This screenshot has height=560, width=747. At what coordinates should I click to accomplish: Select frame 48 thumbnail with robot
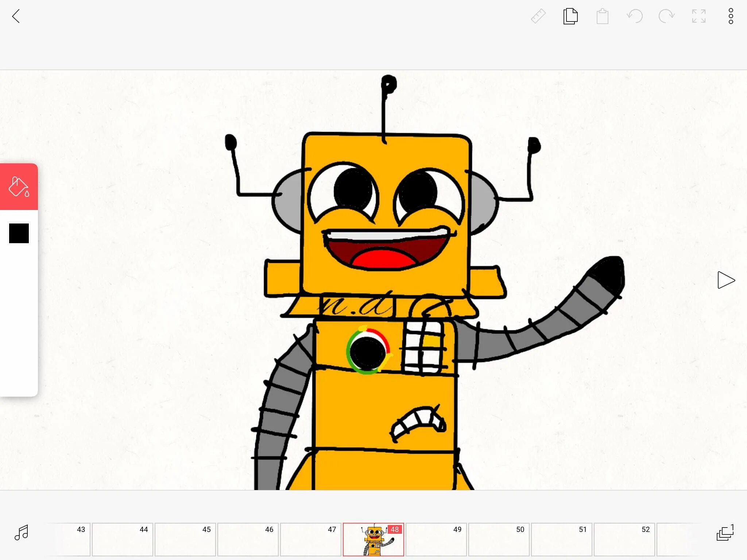(x=373, y=540)
